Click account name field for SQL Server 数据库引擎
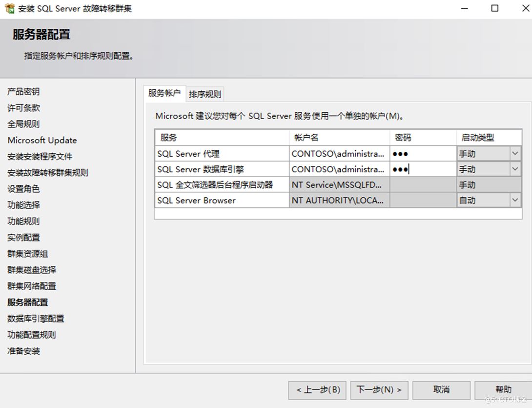Screen dimensions: 532x408 click(338, 169)
